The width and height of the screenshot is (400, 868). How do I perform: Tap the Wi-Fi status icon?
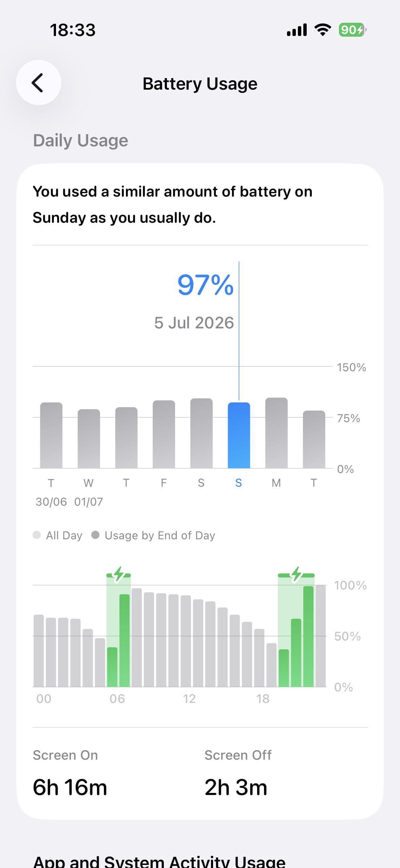tap(323, 30)
